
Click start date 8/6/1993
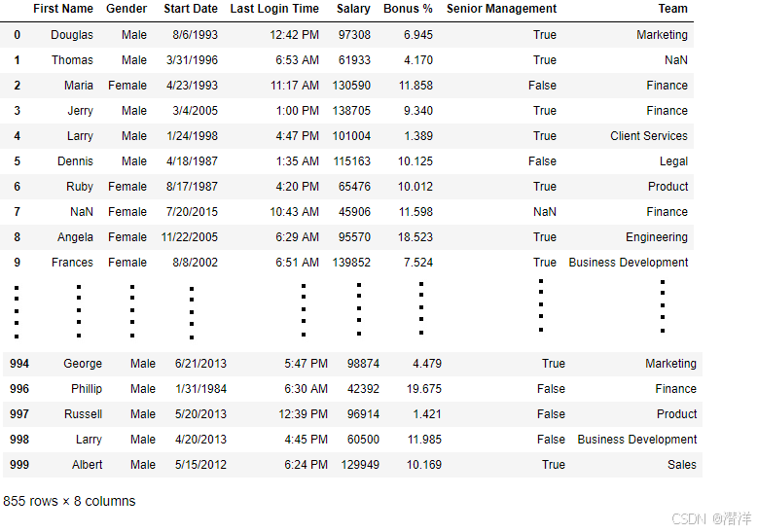pos(196,35)
